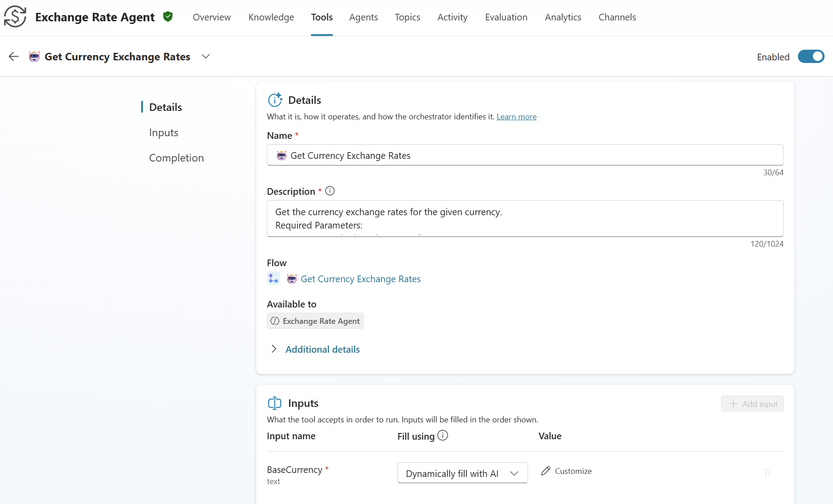Click the drag handle on BaseCurrency row
The image size is (833, 504).
[767, 473]
